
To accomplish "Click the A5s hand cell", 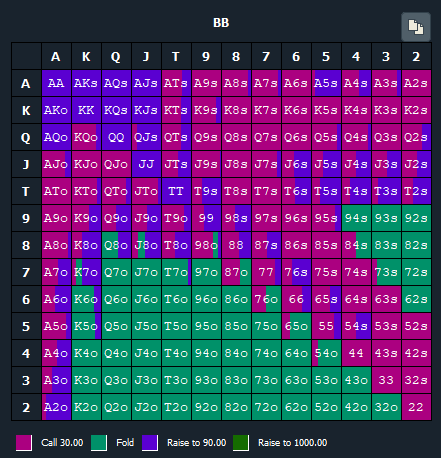I will (x=326, y=83).
